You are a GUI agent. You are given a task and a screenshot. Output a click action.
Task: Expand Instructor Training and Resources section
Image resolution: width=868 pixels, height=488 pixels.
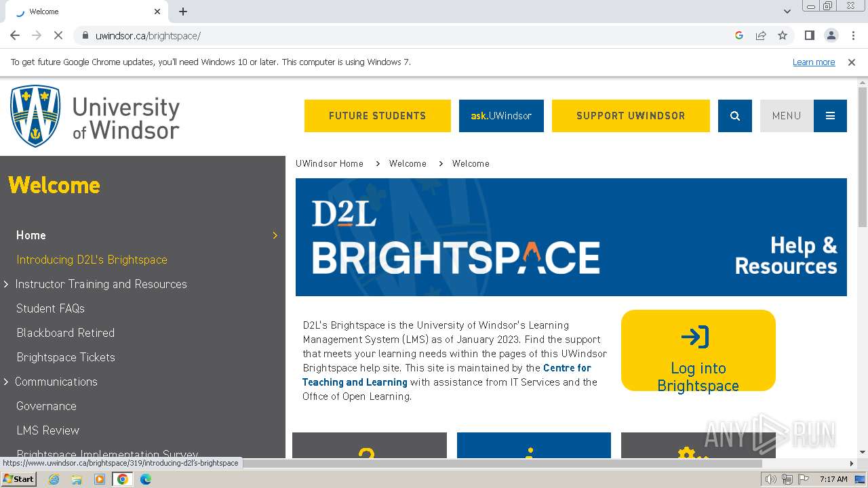[x=6, y=284]
